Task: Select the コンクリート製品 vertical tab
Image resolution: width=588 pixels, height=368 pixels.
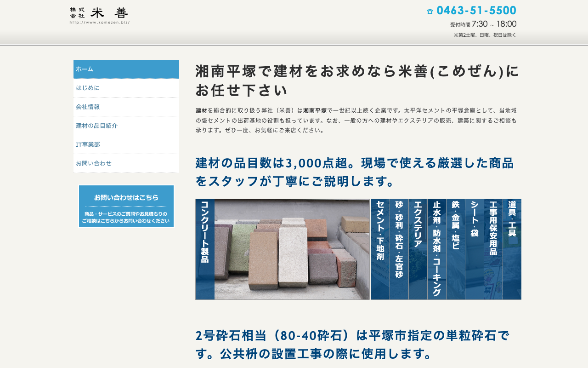Action: pyautogui.click(x=205, y=249)
